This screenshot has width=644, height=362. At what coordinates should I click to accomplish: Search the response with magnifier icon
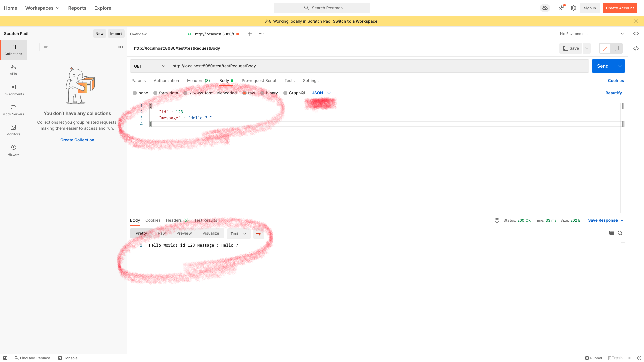[620, 233]
